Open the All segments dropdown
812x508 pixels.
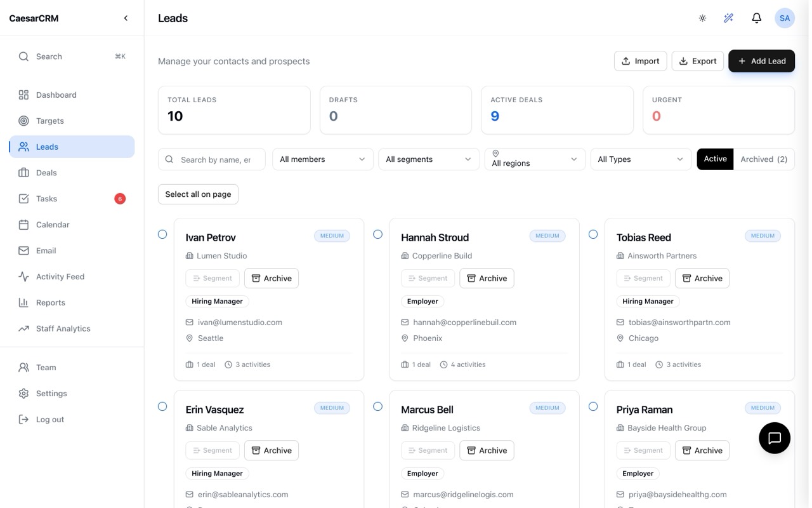click(429, 159)
